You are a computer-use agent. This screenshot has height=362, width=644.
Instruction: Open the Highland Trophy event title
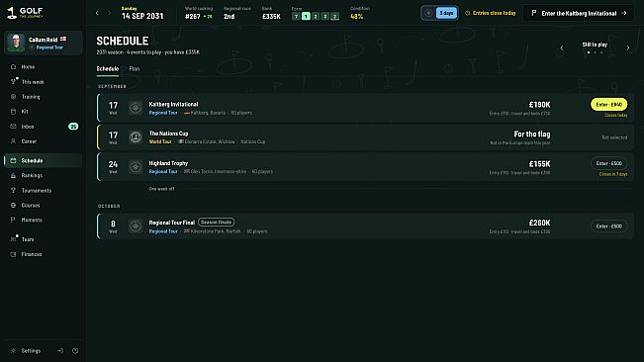(x=168, y=163)
